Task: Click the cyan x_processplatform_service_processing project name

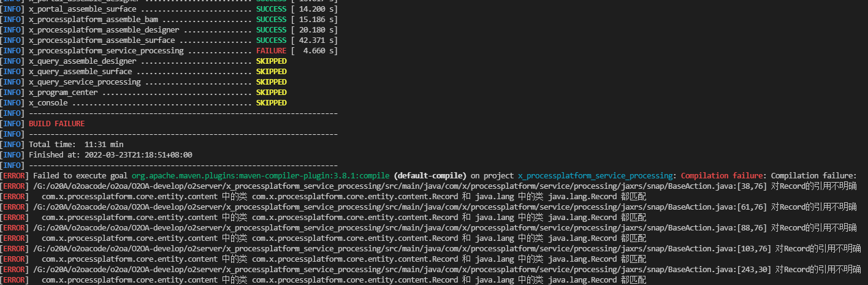Action: click(x=596, y=175)
